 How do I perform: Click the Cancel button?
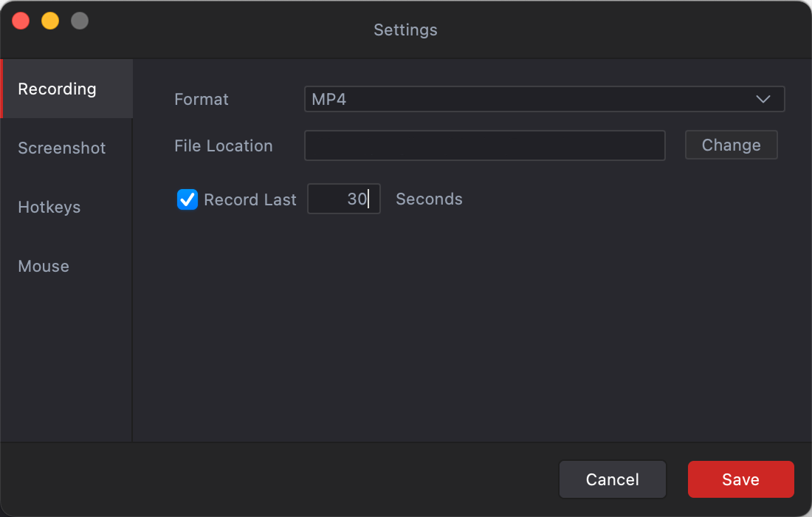click(612, 480)
